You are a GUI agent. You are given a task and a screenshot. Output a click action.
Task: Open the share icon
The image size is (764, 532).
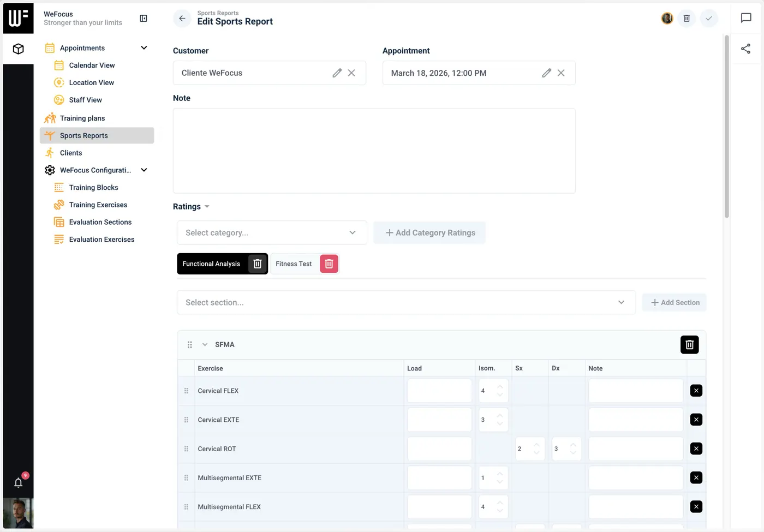click(x=746, y=49)
